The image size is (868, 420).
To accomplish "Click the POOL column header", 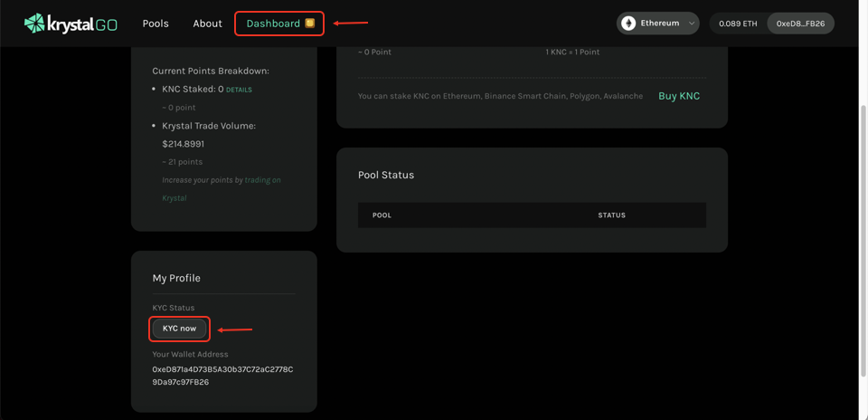I will [x=382, y=215].
